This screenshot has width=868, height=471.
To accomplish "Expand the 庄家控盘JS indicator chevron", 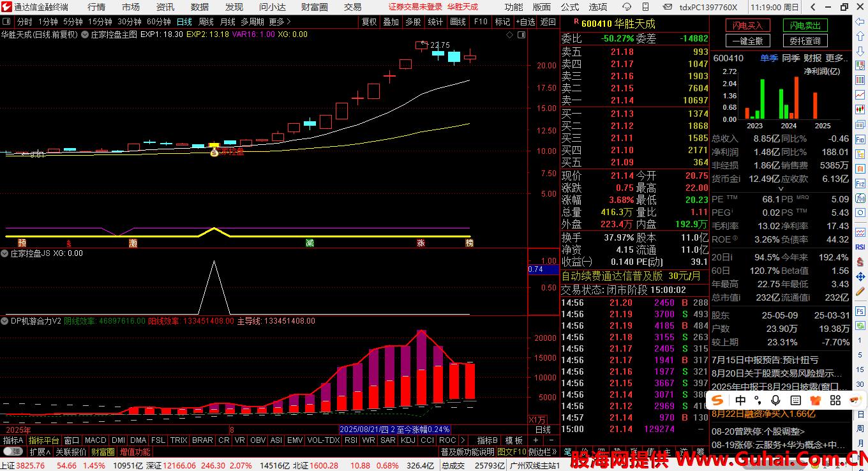I will click(5, 253).
